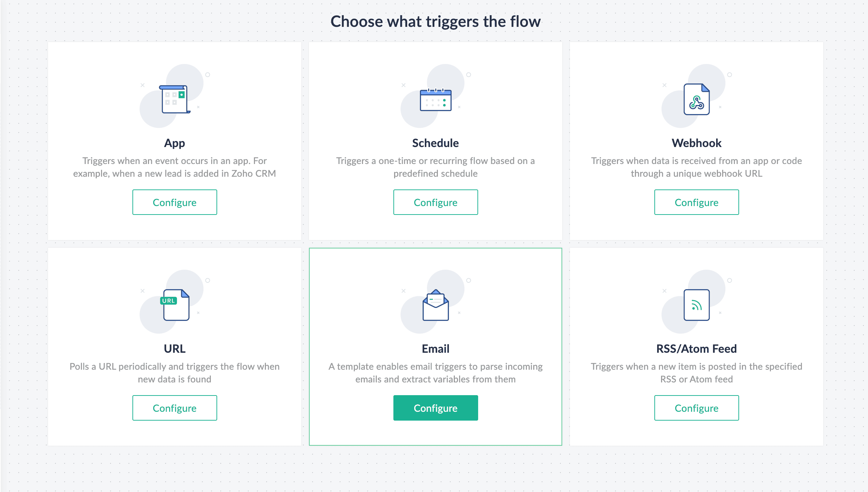Select the URL card heading
The image size is (868, 492).
[x=174, y=349]
